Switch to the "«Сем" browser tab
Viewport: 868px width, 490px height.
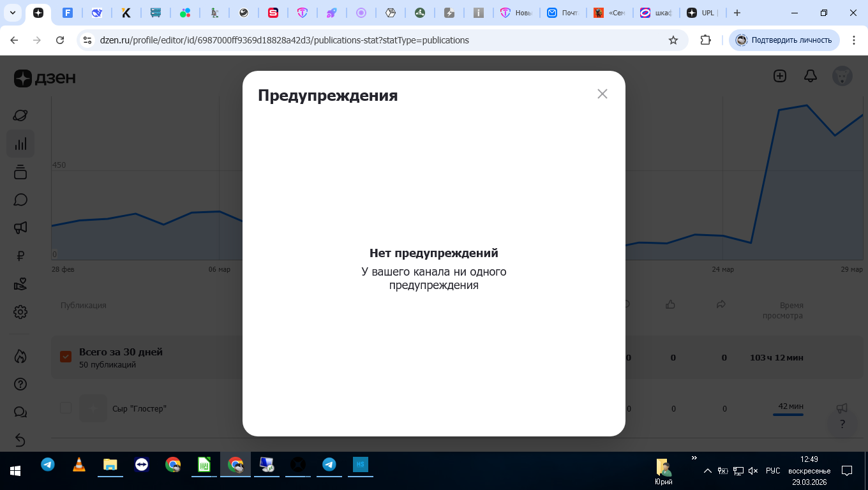coord(609,13)
